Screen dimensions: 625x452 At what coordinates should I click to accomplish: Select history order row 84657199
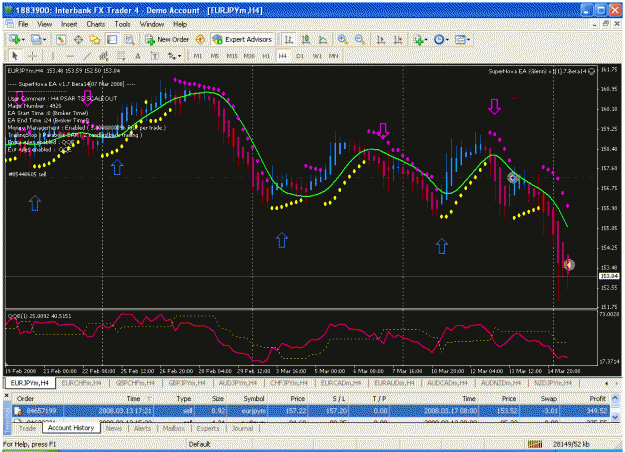point(311,411)
